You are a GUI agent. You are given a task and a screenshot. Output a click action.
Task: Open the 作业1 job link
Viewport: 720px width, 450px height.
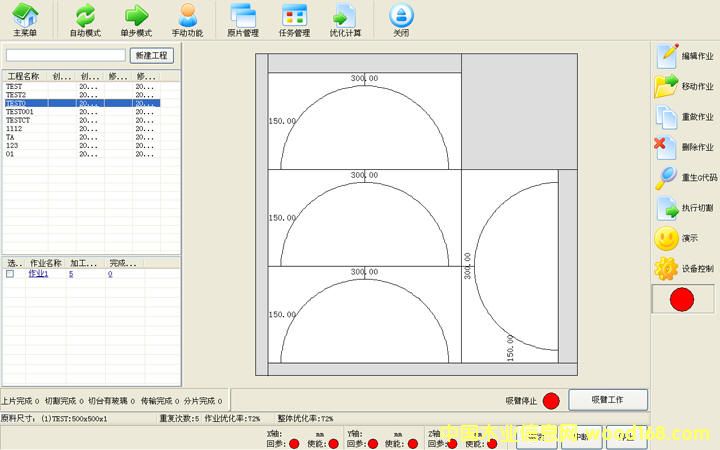pyautogui.click(x=38, y=273)
